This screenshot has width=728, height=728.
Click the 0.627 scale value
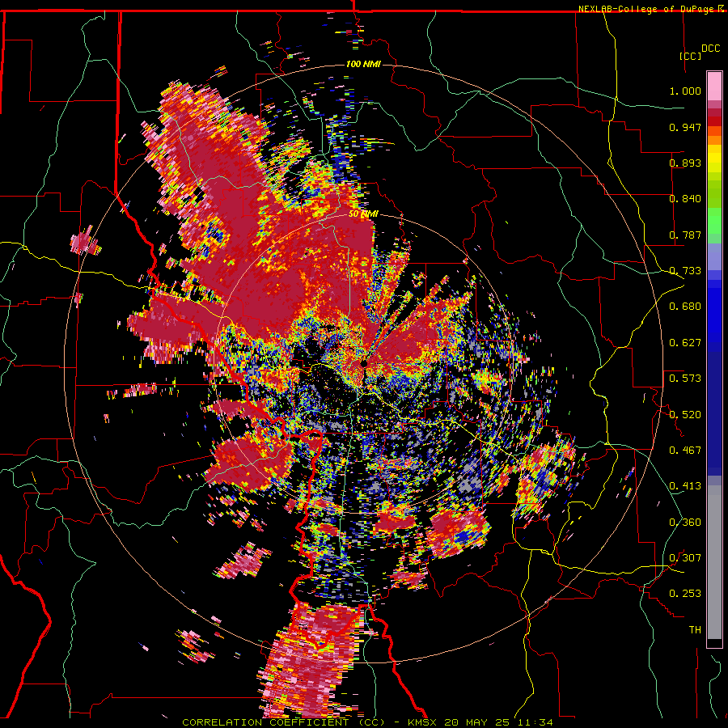[685, 343]
